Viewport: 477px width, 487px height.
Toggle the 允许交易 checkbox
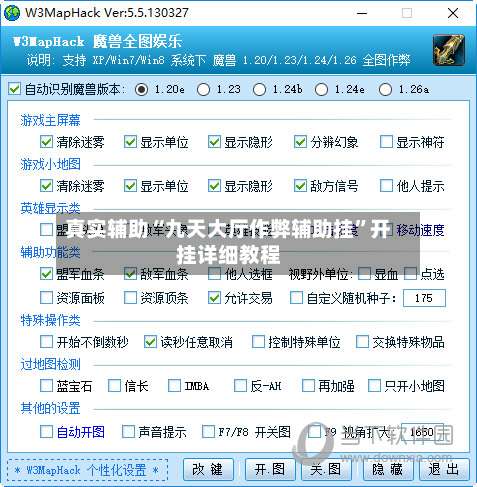[x=214, y=298]
